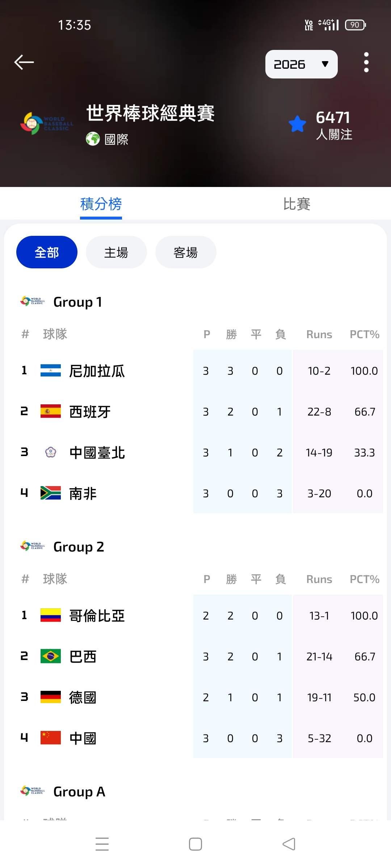Viewport: 391px width, 868px height.
Task: Select the 主場 filter
Action: [116, 252]
